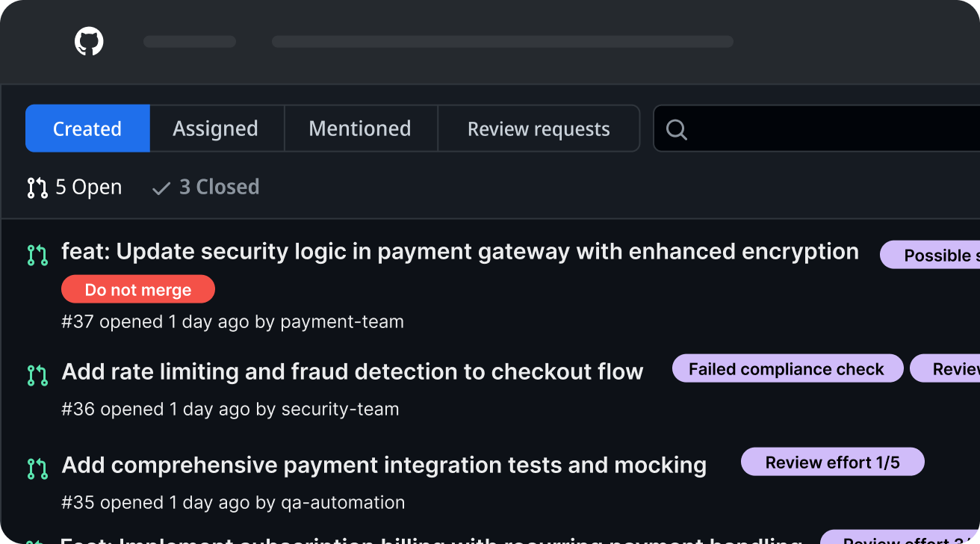
Task: Click the pull request icon on the bottom billing PR
Action: click(x=36, y=540)
